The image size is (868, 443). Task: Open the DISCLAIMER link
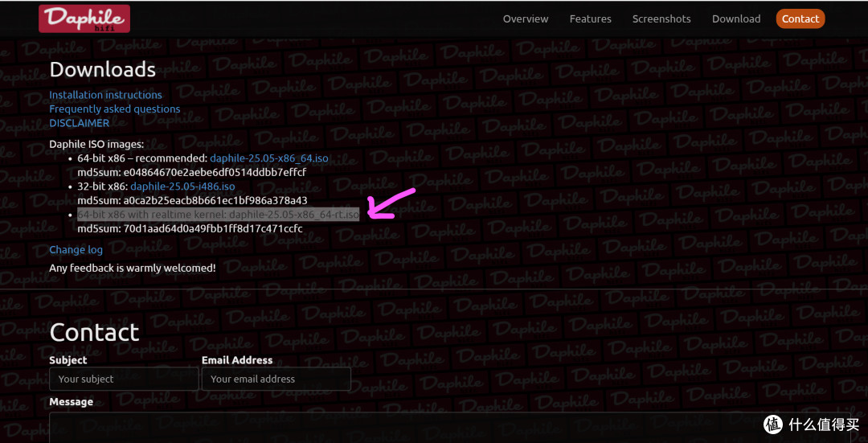[79, 123]
